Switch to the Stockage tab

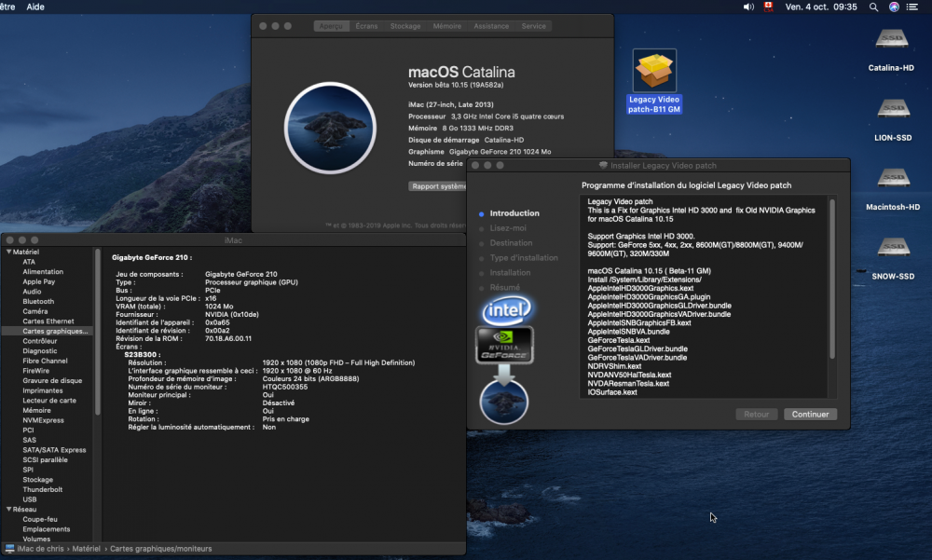click(405, 26)
